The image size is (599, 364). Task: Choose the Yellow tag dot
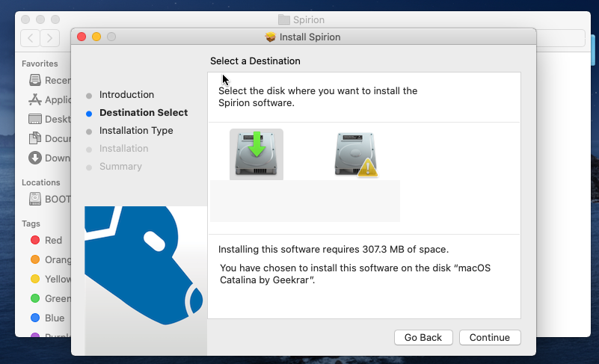[x=34, y=280]
